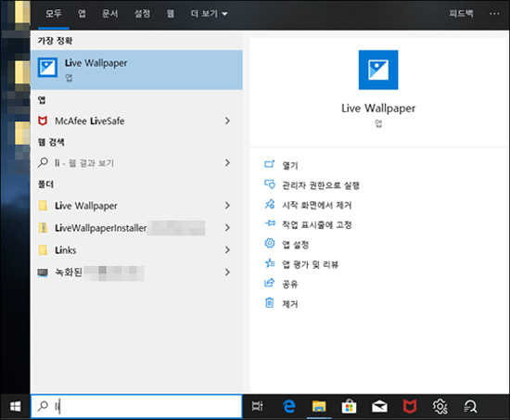
Task: Expand the McAfee LiveSafe result arrow
Action: (227, 121)
